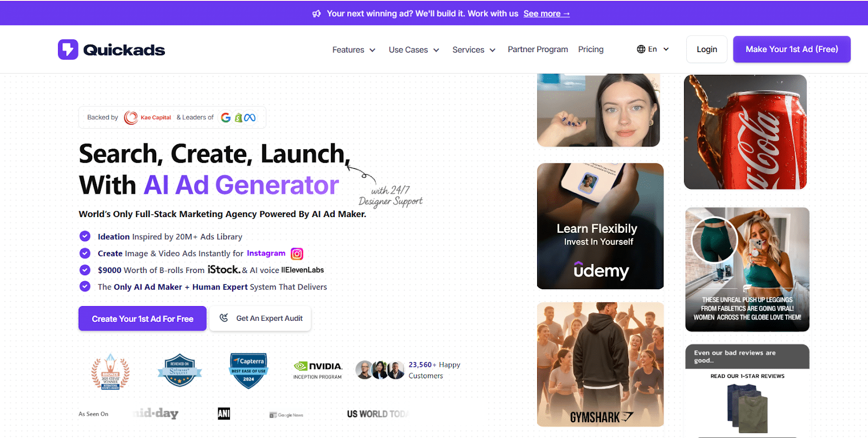Click the Software Suggest review badge
Viewport: 868px width, 438px height.
180,370
